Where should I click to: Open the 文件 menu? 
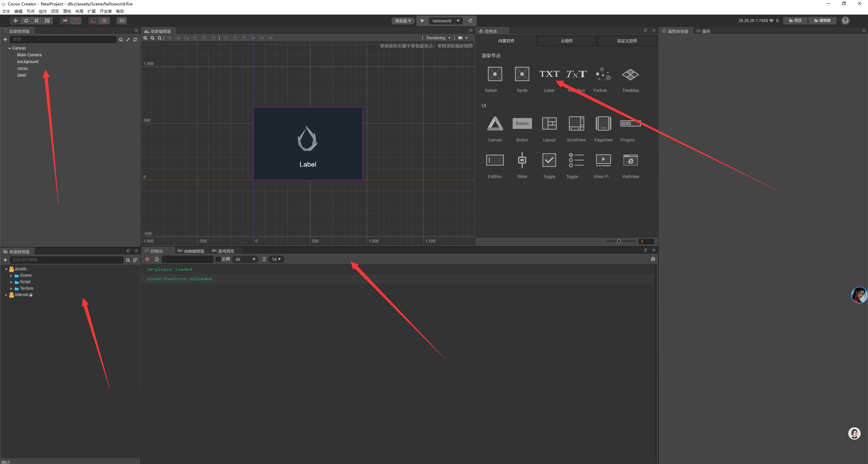click(x=6, y=12)
